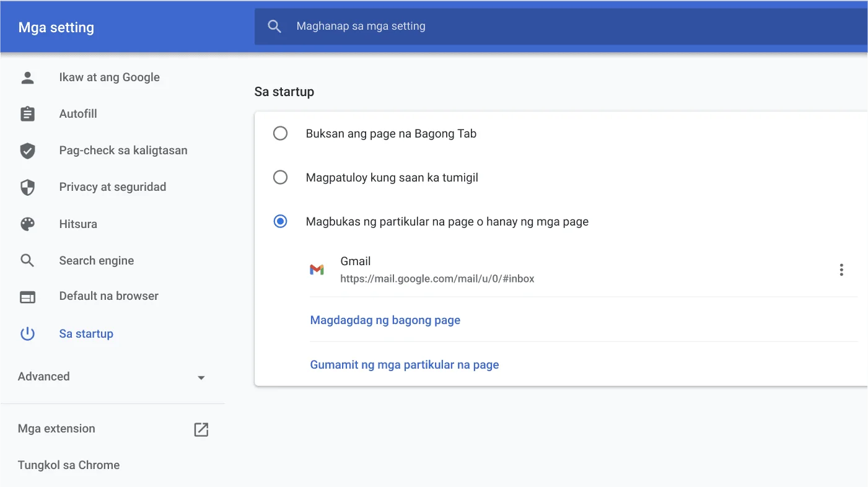The width and height of the screenshot is (868, 487).
Task: Open Tungkol sa Chrome
Action: (68, 465)
